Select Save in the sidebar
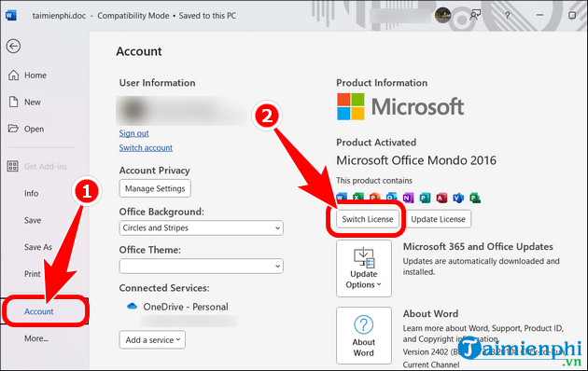Screen dimensions: 588x371 [x=33, y=221]
